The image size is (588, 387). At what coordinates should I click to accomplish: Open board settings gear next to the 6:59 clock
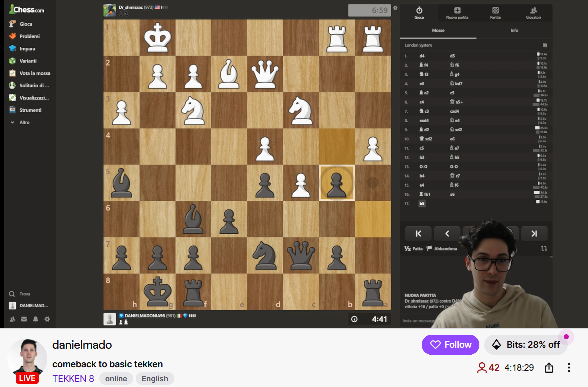(395, 8)
